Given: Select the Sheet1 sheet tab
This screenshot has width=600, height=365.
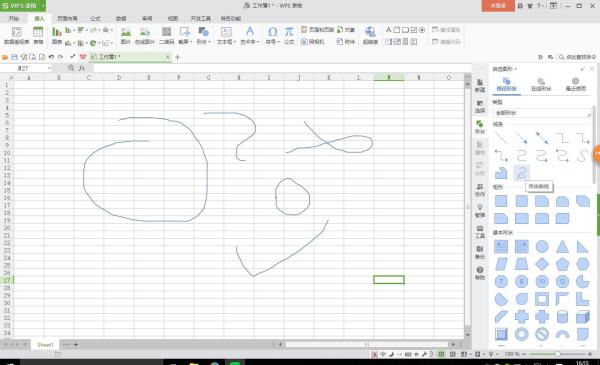Looking at the screenshot, I should (x=45, y=345).
